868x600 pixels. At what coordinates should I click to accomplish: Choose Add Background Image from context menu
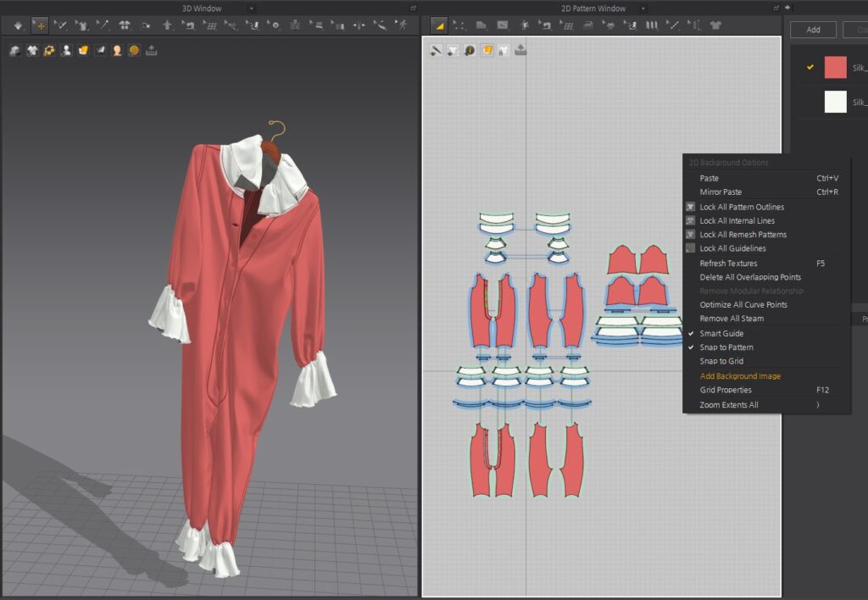739,375
